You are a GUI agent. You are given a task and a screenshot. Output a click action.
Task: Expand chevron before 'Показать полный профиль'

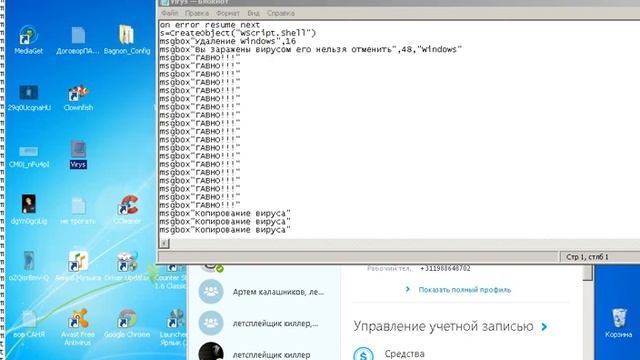pyautogui.click(x=407, y=289)
